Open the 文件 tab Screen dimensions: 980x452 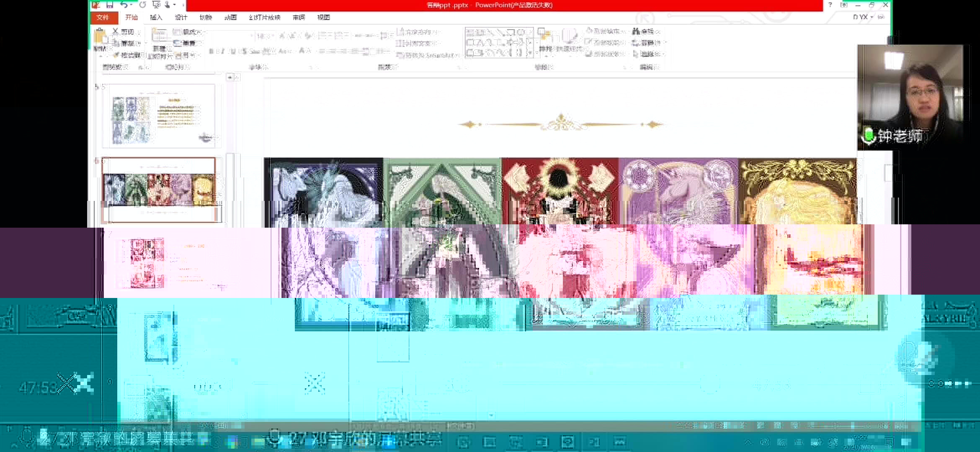tap(103, 18)
